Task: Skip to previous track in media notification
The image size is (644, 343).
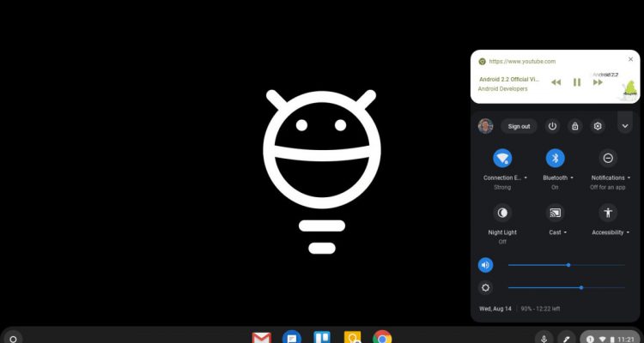Action: (556, 82)
